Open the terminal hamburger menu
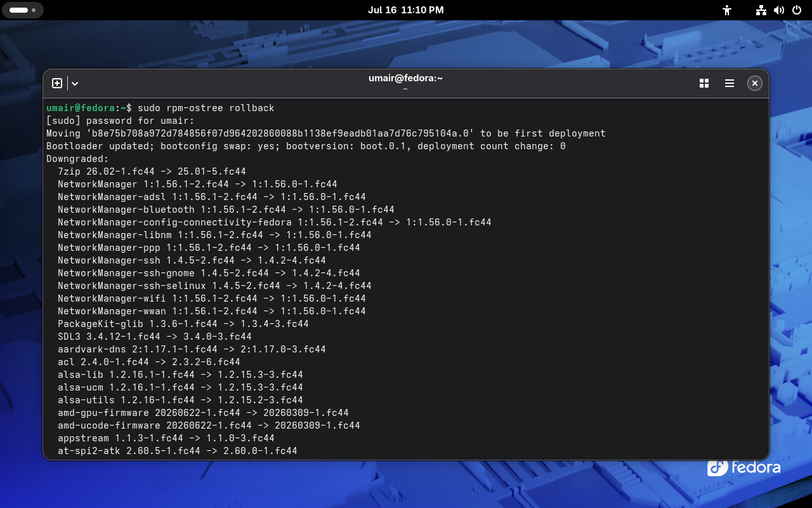The image size is (812, 508). point(730,83)
